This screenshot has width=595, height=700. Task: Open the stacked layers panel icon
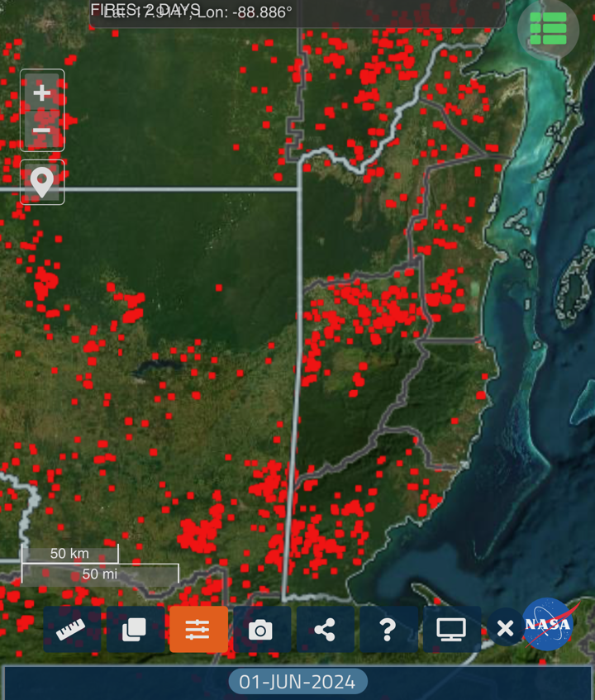[135, 630]
